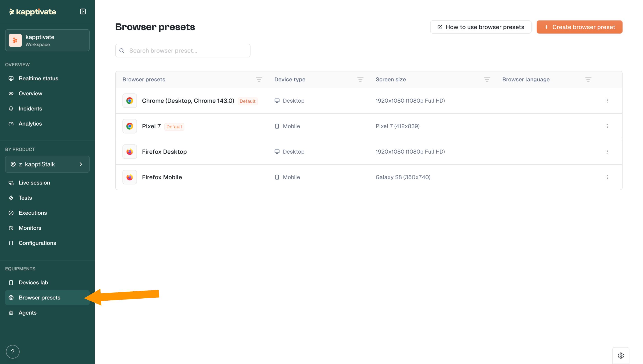Click the Firefox Desktop browser icon
The height and width of the screenshot is (364, 643).
tap(130, 152)
